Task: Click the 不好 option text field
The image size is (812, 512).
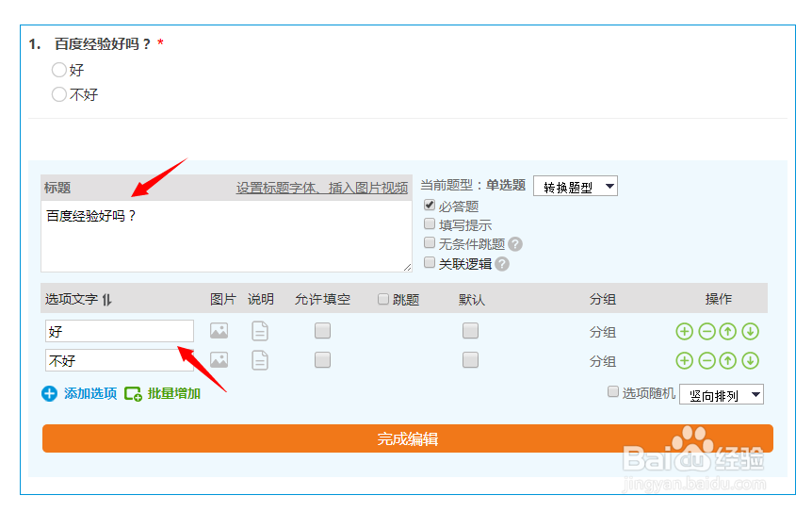Action: click(120, 360)
